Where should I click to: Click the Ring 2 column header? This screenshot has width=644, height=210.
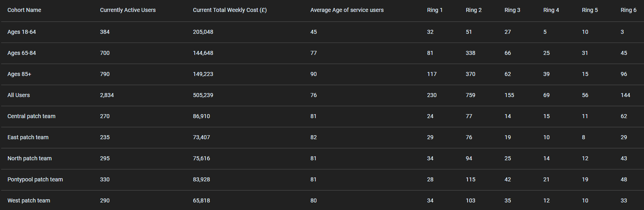(473, 10)
